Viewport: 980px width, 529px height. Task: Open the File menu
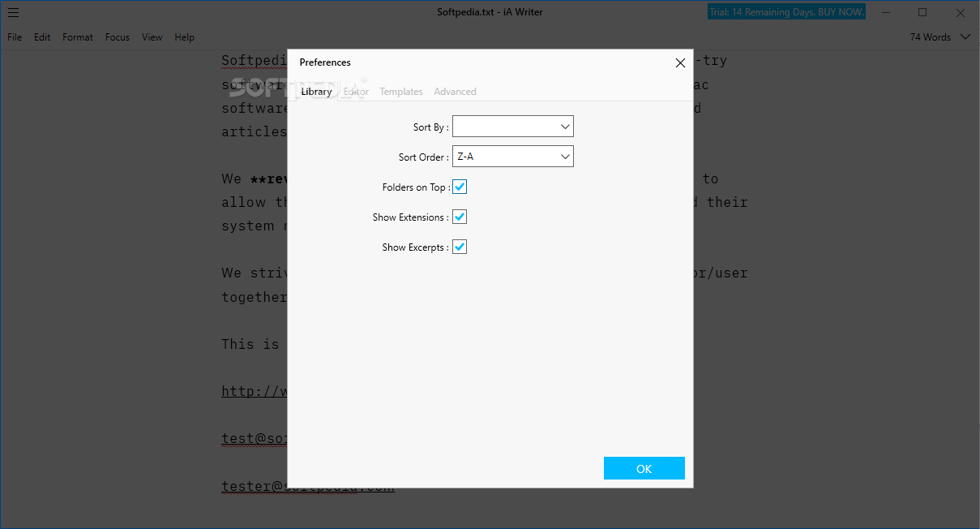(x=15, y=37)
